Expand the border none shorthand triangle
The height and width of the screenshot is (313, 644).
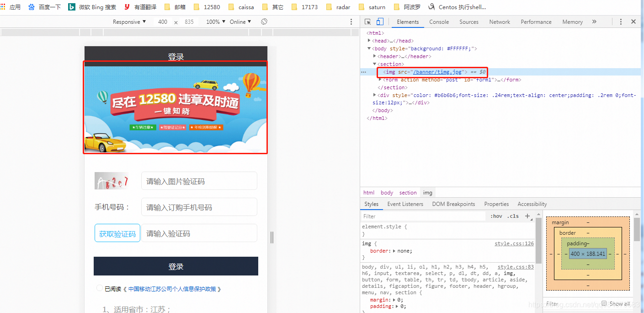394,251
